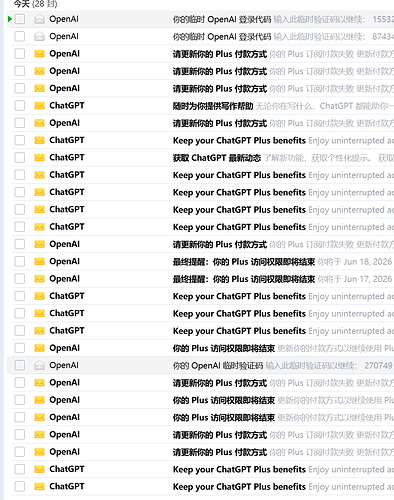Tick checkbox beside '获取 ChatGPT 最新动态' email
The height and width of the screenshot is (500, 394).
20,158
